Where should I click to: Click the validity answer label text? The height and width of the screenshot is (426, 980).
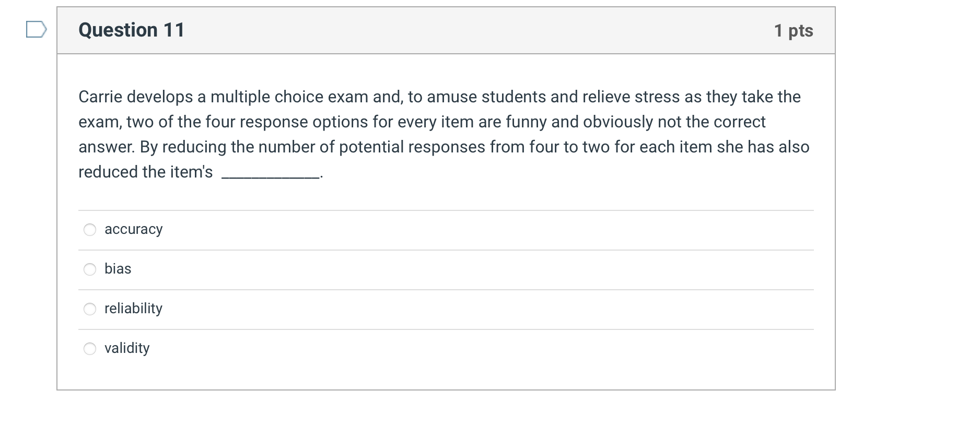click(x=127, y=348)
